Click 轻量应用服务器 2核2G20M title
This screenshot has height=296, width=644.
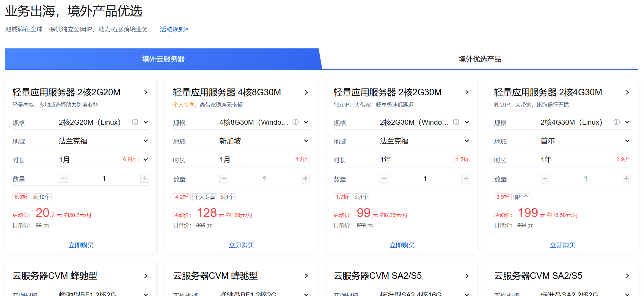coord(66,92)
